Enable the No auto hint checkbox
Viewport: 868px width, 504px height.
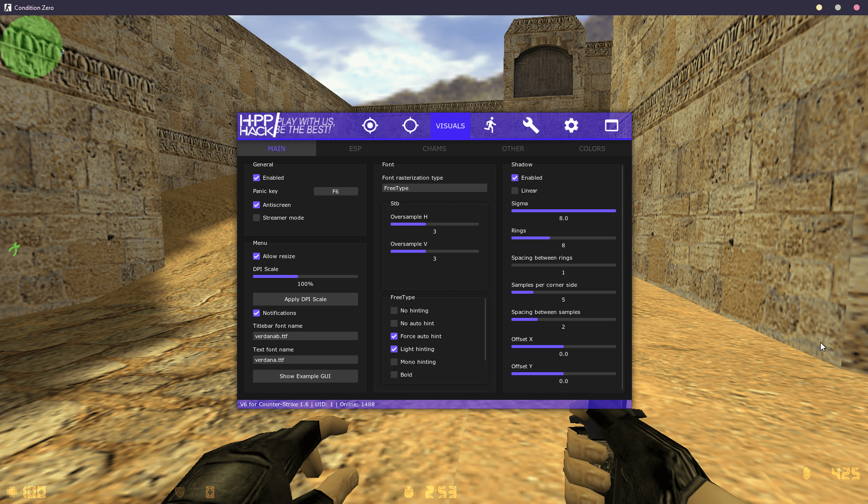click(x=394, y=323)
